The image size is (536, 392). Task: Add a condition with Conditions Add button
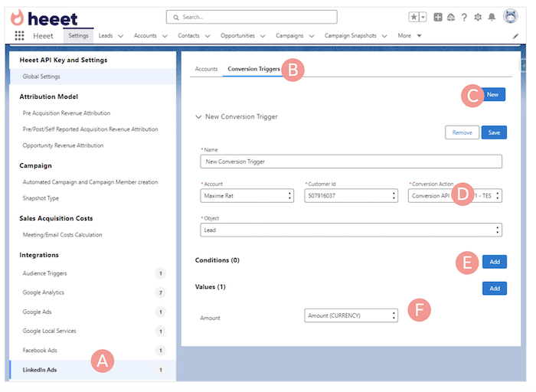click(x=495, y=262)
